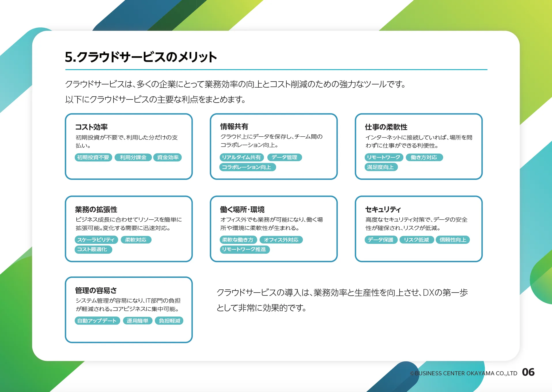Select the 情報共有 card title

(x=234, y=127)
